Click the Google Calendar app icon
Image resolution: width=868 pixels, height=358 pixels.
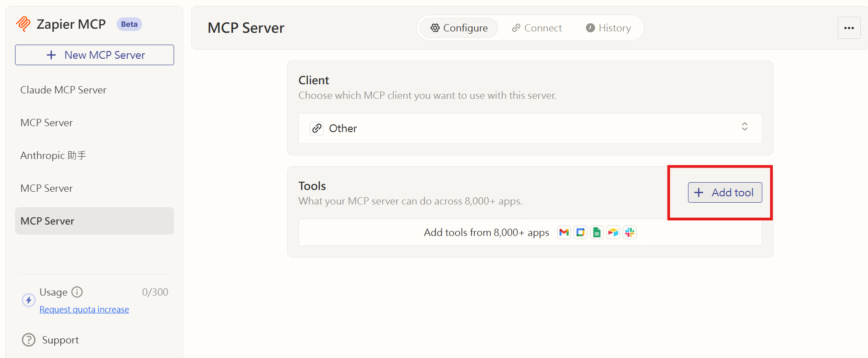tap(580, 232)
